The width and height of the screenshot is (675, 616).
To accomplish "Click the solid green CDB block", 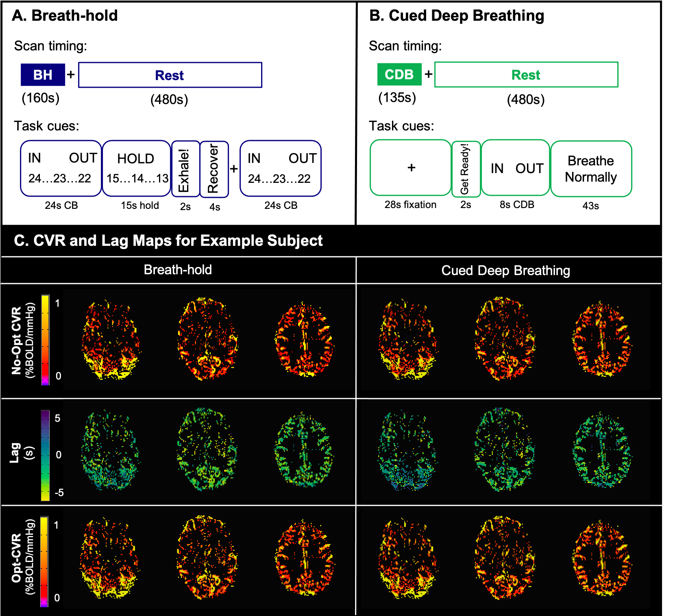I will pos(399,75).
